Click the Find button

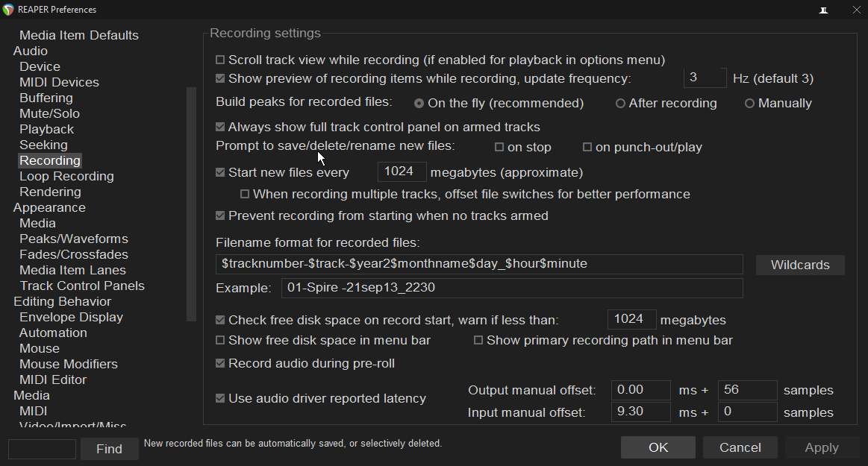click(x=109, y=449)
